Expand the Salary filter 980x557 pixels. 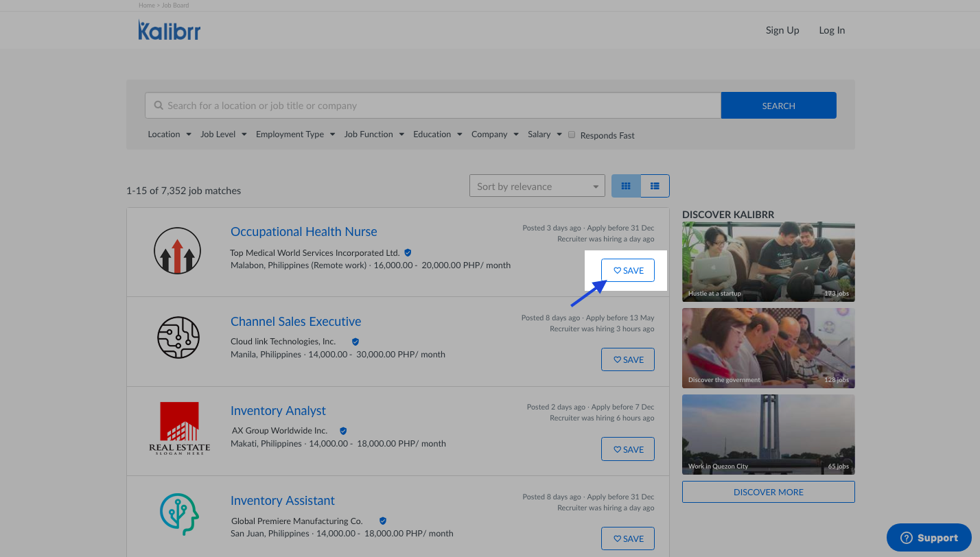544,134
